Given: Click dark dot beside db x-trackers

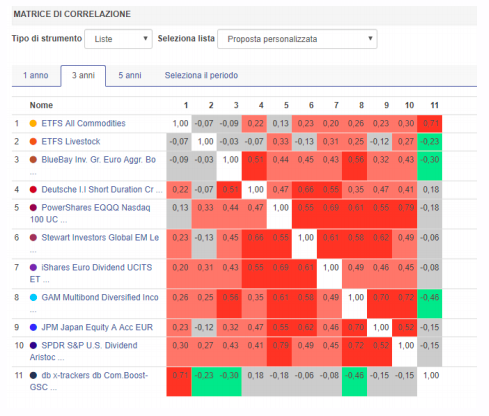Looking at the screenshot, I should coord(33,375).
